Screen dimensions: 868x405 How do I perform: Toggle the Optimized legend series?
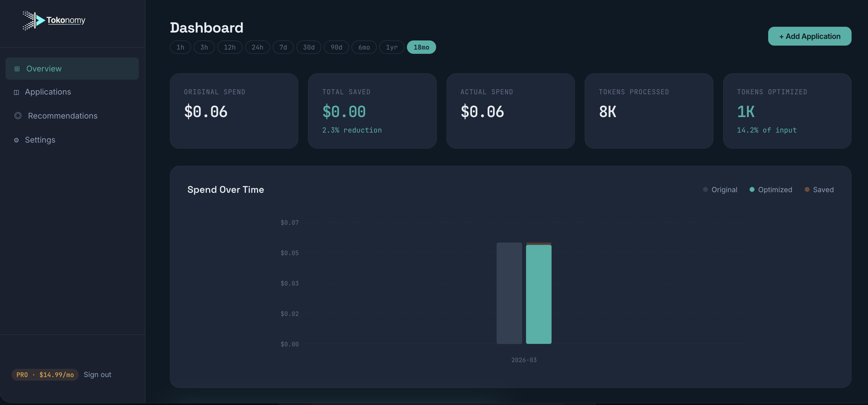tap(771, 189)
